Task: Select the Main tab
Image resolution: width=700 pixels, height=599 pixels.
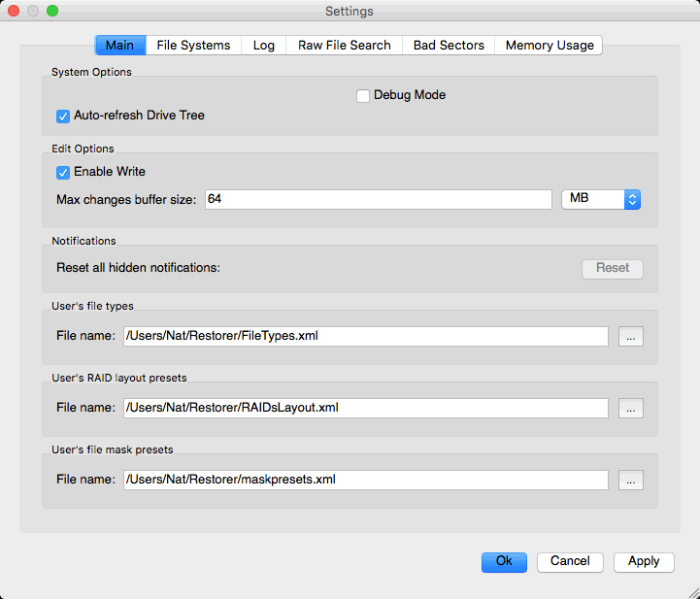Action: tap(120, 46)
